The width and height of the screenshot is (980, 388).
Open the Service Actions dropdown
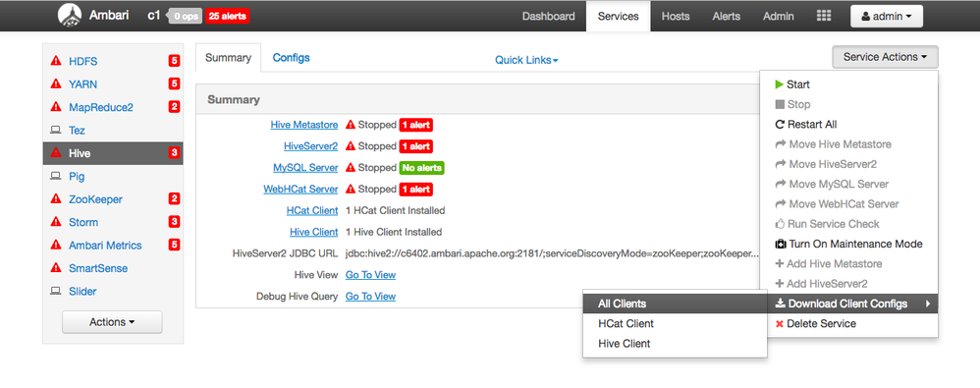tap(885, 57)
